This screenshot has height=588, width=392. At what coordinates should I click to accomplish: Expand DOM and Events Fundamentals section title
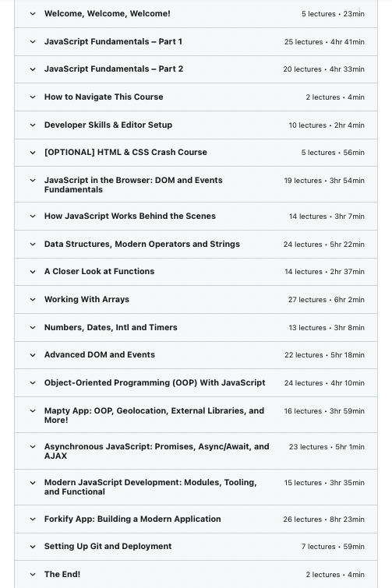[x=133, y=185]
